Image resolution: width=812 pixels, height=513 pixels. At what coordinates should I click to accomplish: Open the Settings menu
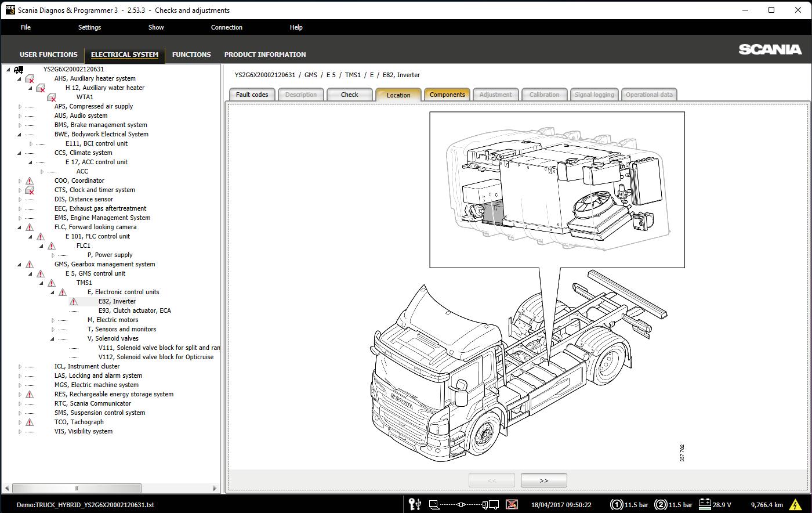89,27
